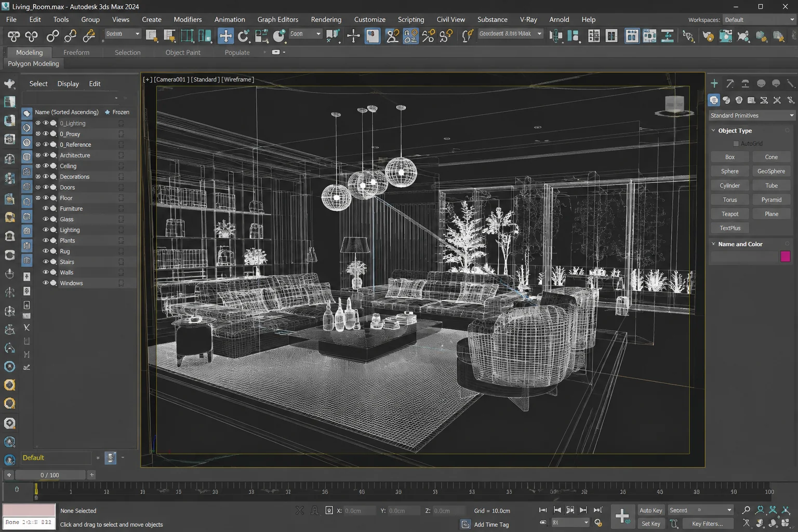Collapse the Object Type rollout
The width and height of the screenshot is (798, 532).
[713, 130]
